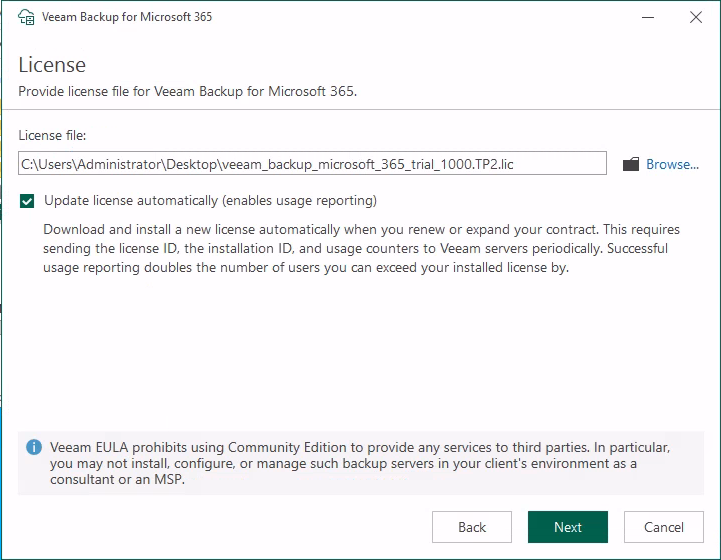The height and width of the screenshot is (560, 721).
Task: Click inside the License file path field
Action: tap(312, 164)
